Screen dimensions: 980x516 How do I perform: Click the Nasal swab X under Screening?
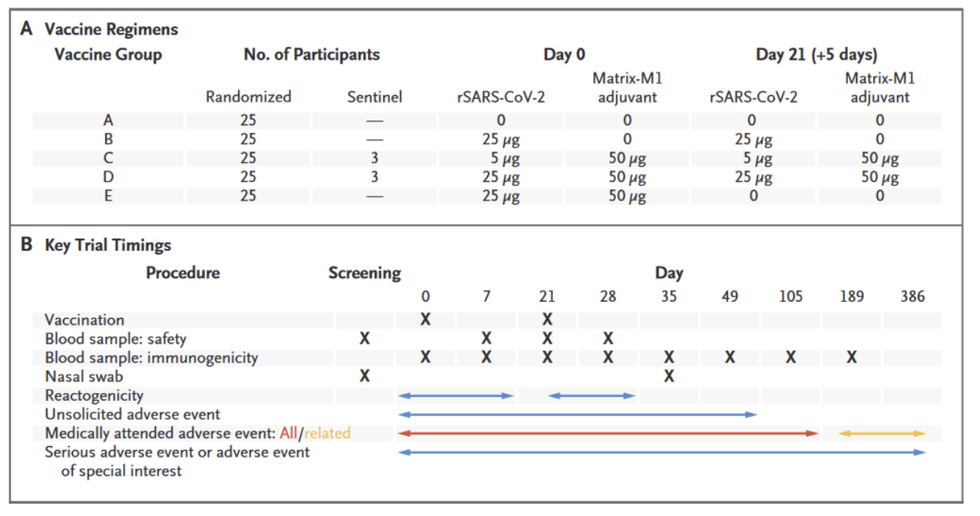[365, 376]
